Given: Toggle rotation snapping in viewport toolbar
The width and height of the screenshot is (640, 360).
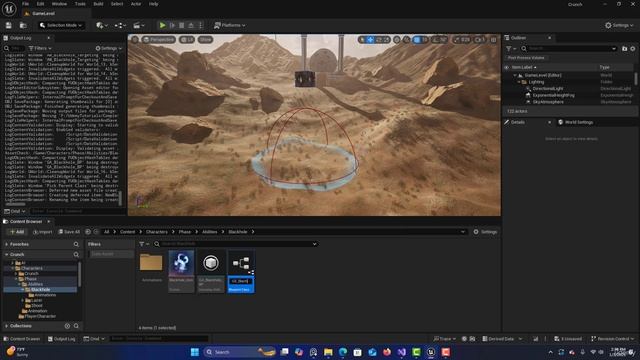Looking at the screenshot, I should tap(436, 40).
